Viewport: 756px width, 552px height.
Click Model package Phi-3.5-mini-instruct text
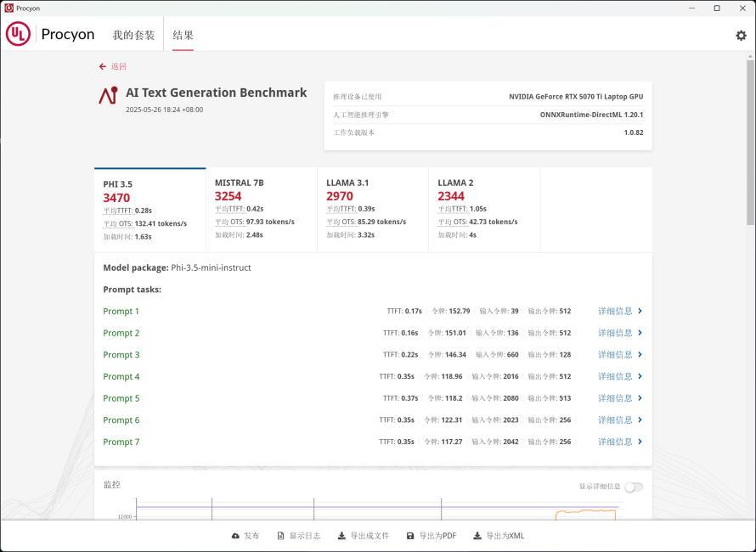[x=177, y=268]
